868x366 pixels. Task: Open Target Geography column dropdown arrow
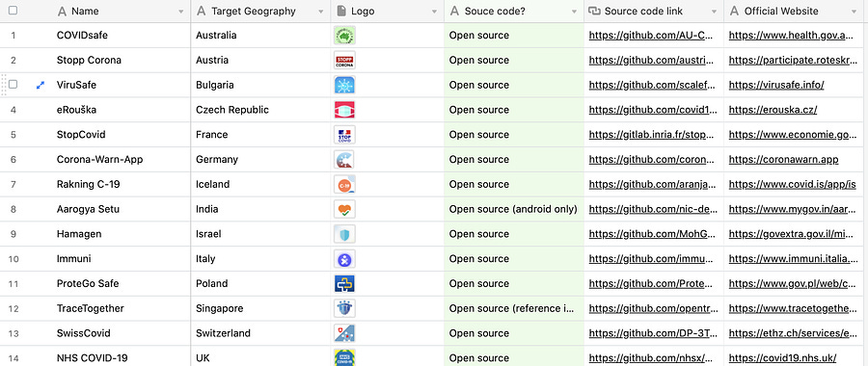[321, 12]
